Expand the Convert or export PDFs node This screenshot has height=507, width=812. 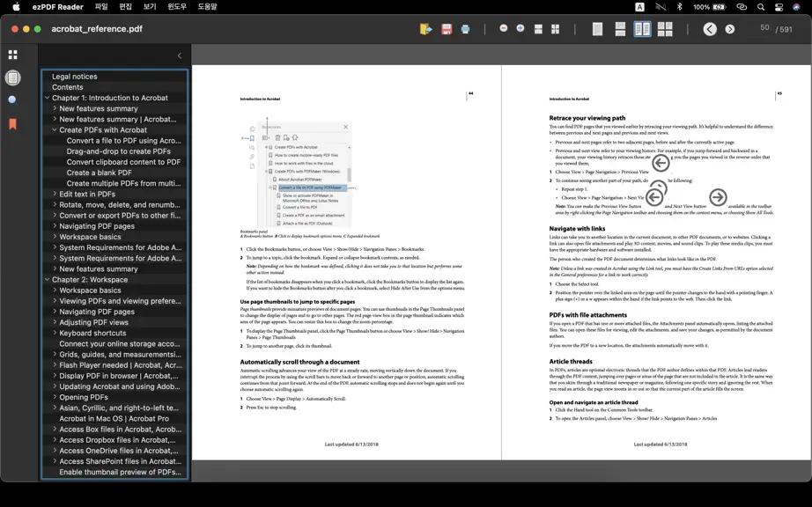tap(55, 216)
